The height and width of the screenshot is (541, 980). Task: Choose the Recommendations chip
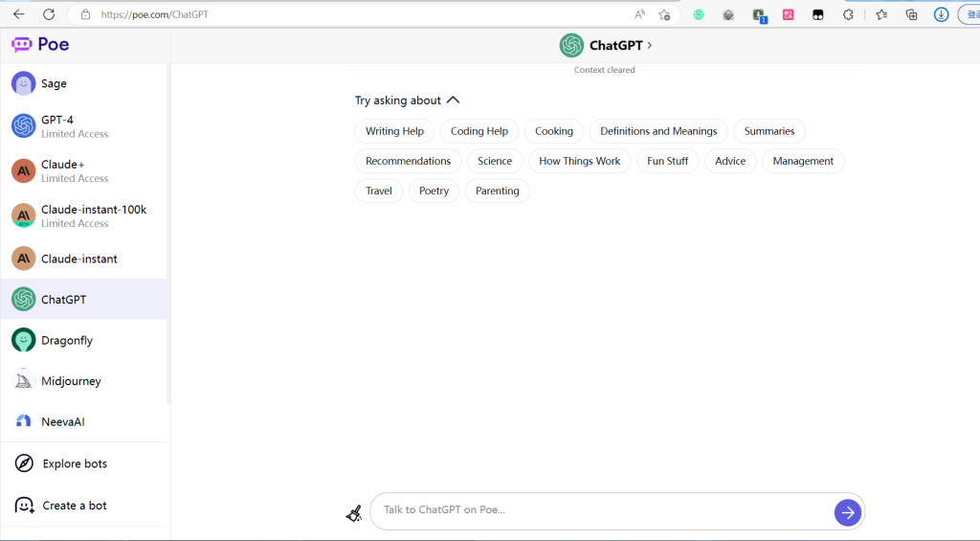(408, 161)
